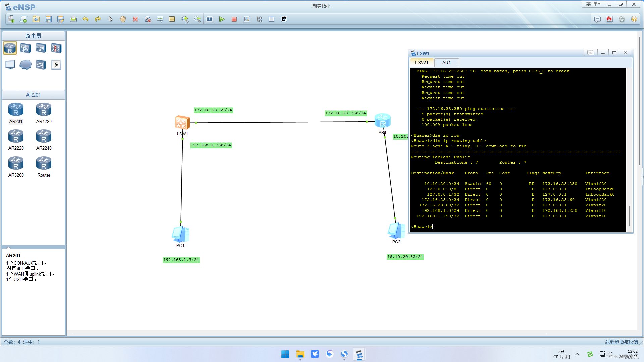
Task: Select the delete red X toolbar icon
Action: point(135,19)
